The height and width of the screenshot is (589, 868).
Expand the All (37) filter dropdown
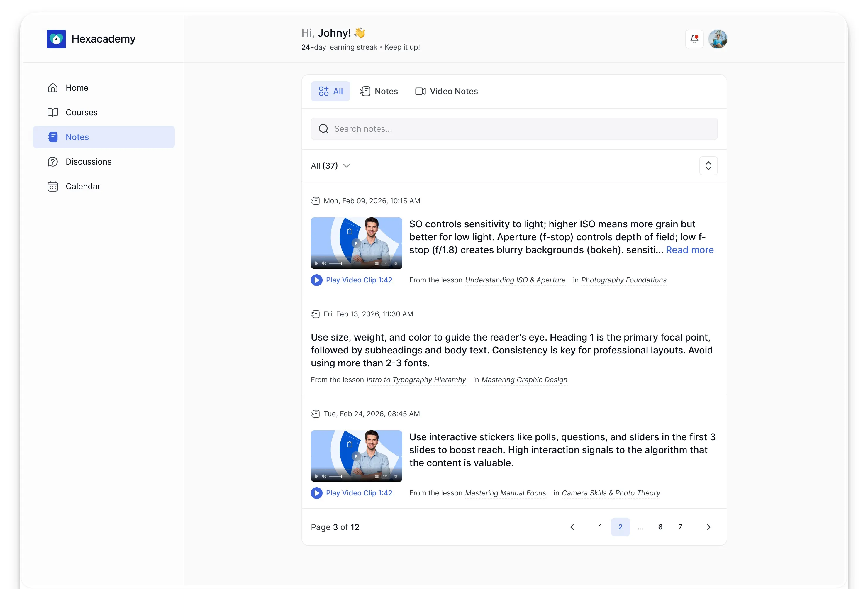330,166
